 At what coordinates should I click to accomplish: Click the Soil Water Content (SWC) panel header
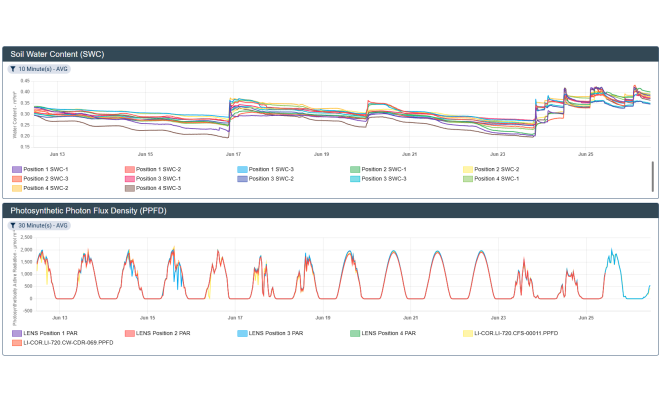pos(330,54)
